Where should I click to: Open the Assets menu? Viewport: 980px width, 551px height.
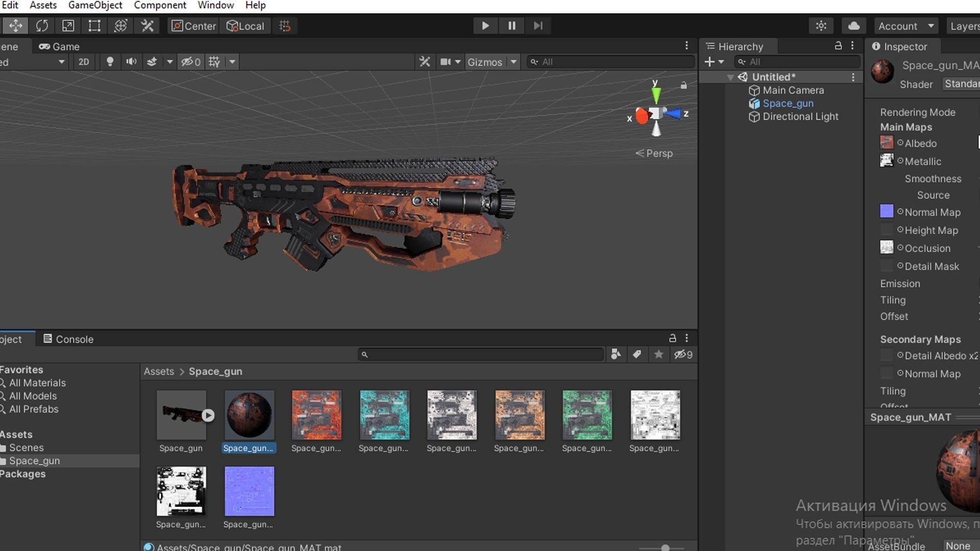tap(43, 6)
